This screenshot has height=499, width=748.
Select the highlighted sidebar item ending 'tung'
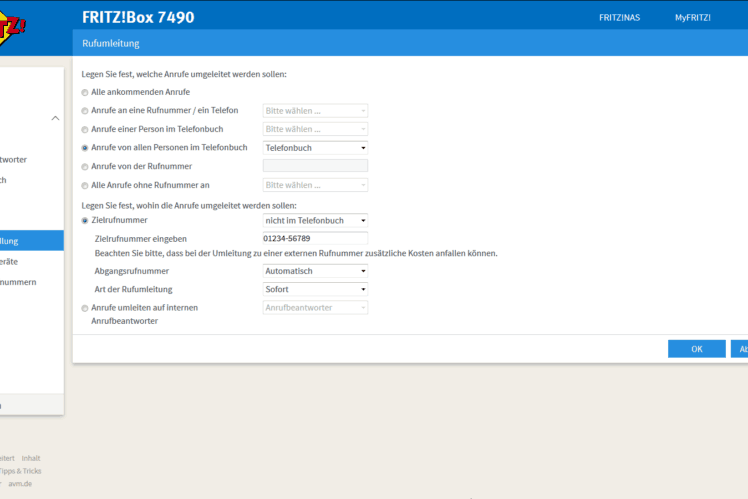pos(31,241)
